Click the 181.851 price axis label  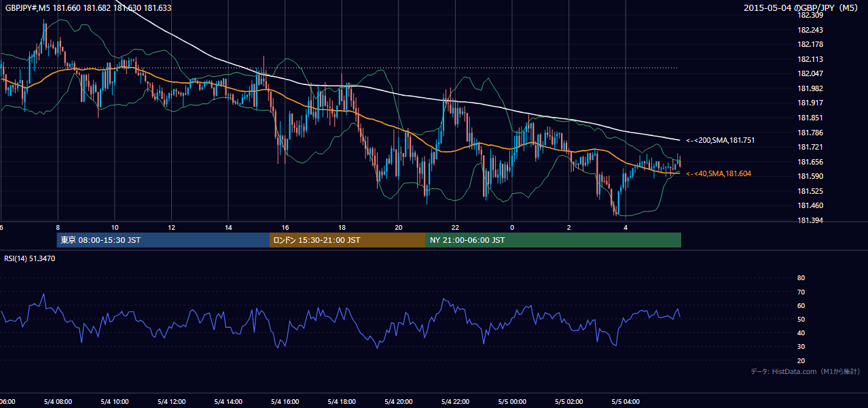click(x=810, y=118)
